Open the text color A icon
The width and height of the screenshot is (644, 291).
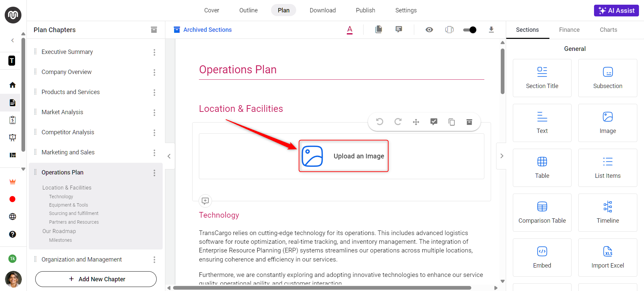pyautogui.click(x=350, y=30)
